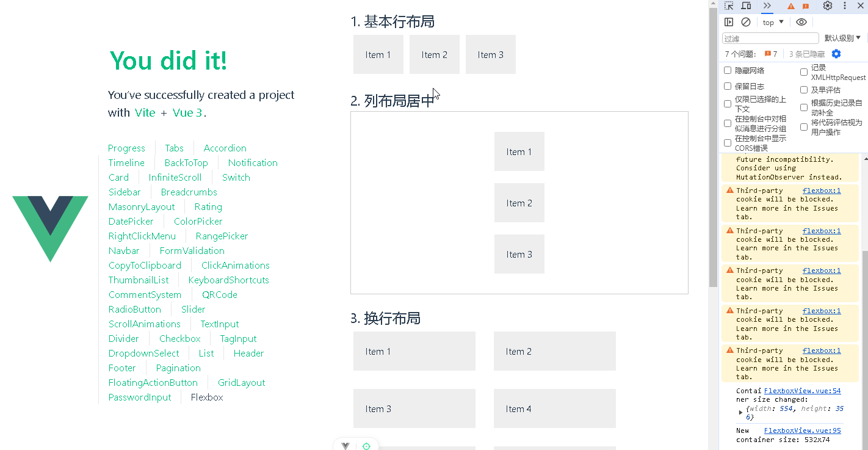This screenshot has width=868, height=450.
Task: Show the console sidebar icon
Action: coord(729,22)
